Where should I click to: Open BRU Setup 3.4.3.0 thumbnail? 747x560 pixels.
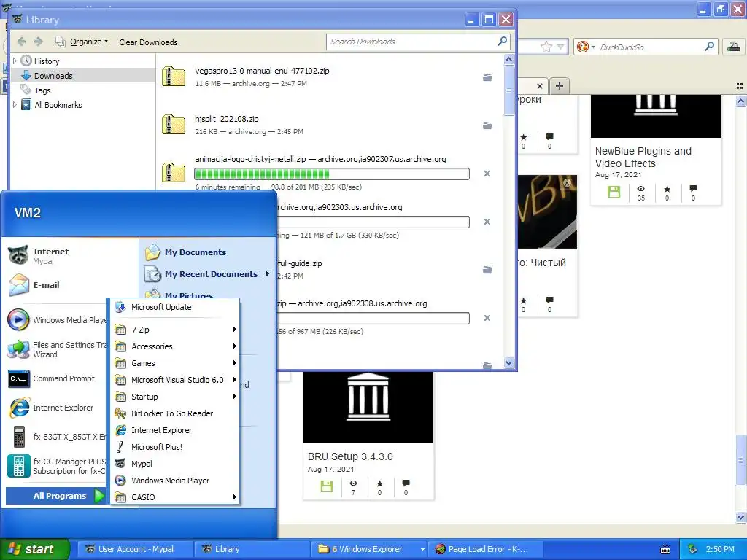click(368, 407)
